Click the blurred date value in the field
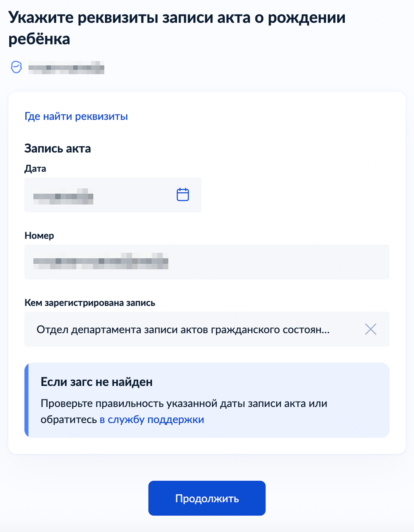 point(63,196)
